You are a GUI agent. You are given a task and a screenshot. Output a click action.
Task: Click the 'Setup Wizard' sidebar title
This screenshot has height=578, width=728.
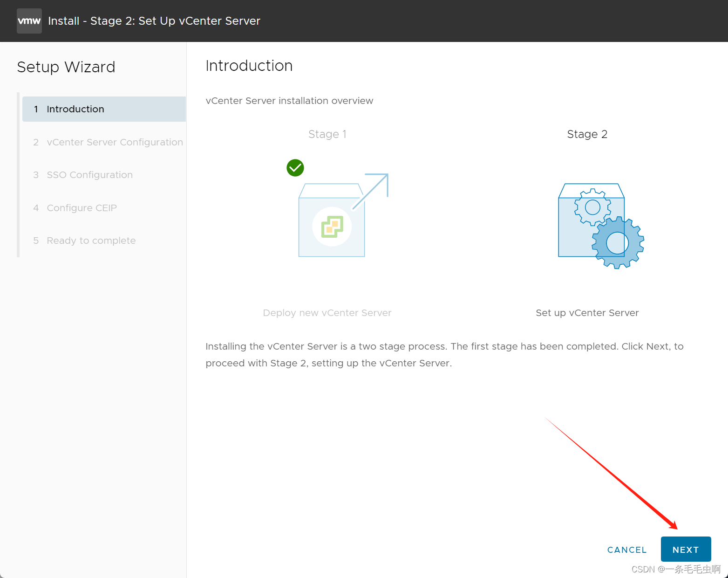point(66,67)
